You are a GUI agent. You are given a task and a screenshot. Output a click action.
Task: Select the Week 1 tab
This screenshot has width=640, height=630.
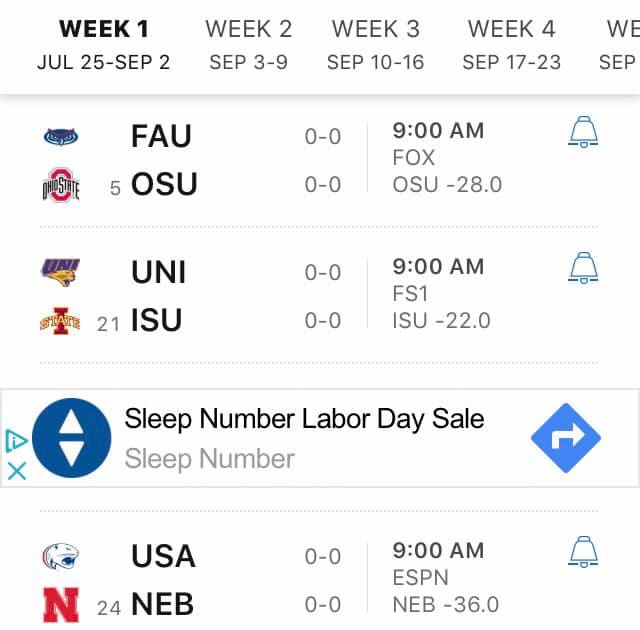(103, 45)
